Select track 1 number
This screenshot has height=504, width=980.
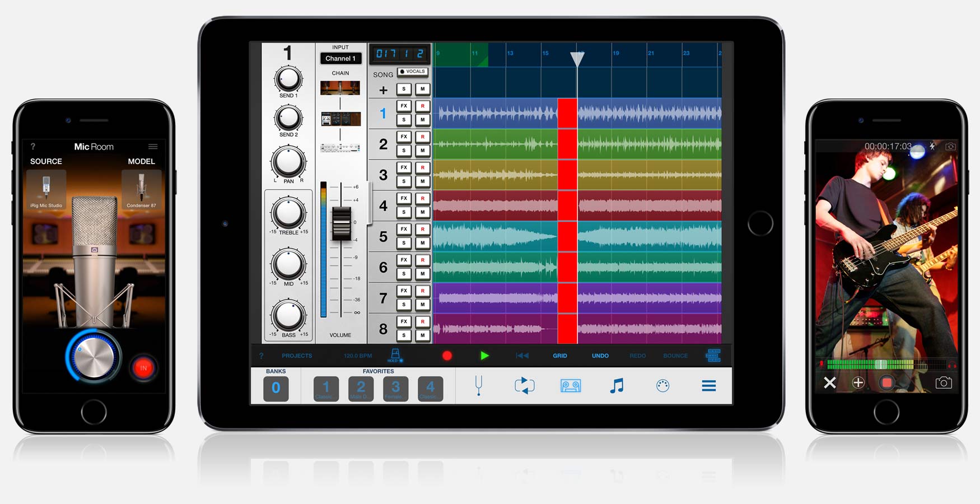point(383,114)
